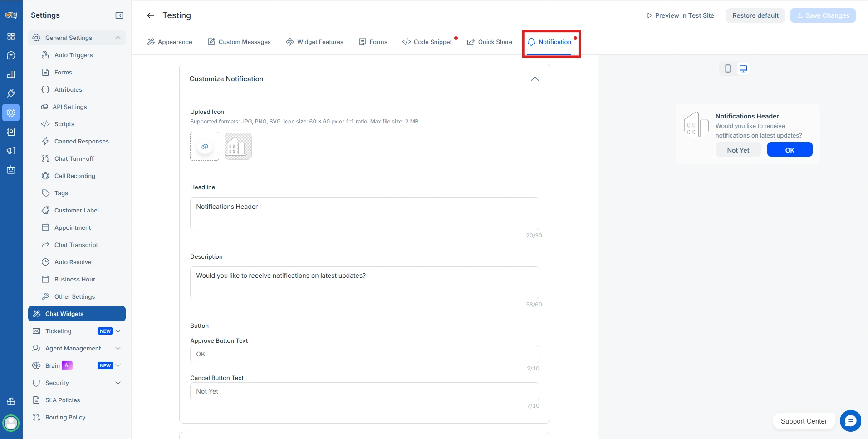Switch to the Appearance tab

170,42
